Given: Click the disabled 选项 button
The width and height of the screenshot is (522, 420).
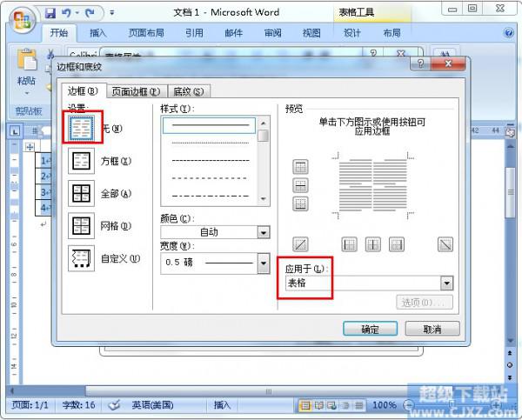Looking at the screenshot, I should click(x=425, y=303).
